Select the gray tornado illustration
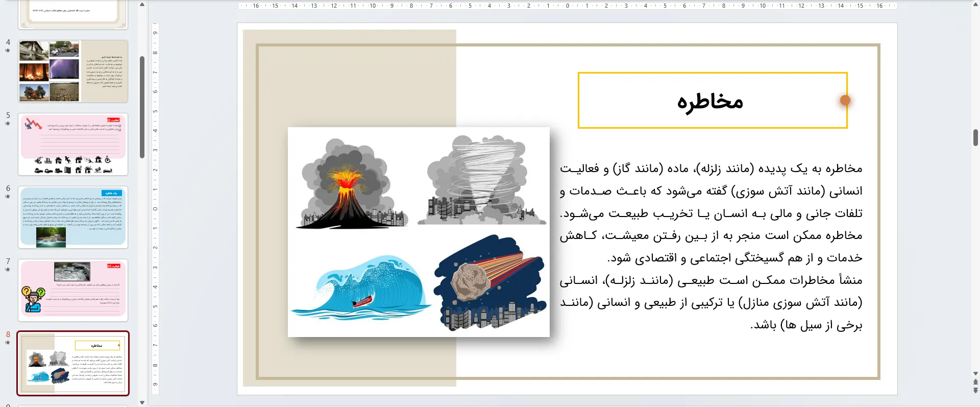The width and height of the screenshot is (980, 407). coord(481,180)
